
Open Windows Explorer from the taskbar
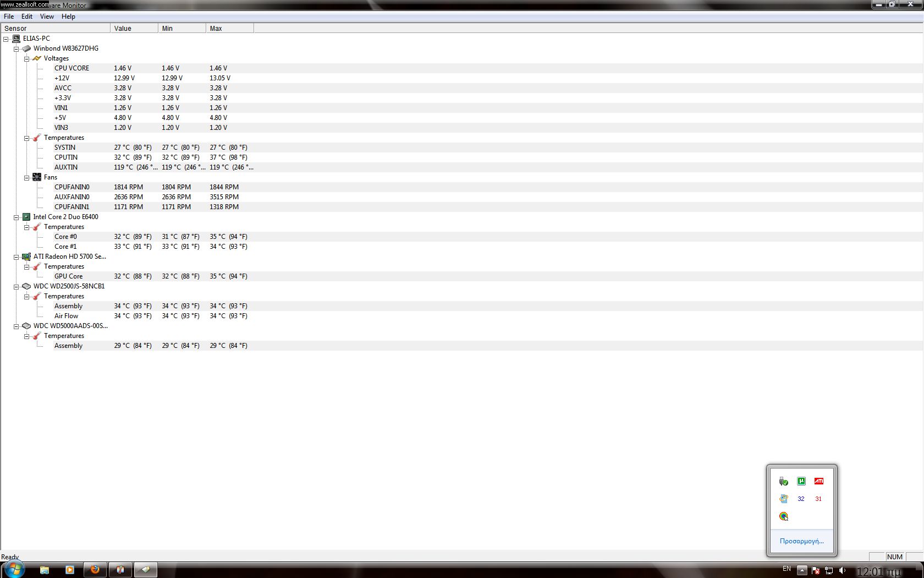(x=45, y=570)
